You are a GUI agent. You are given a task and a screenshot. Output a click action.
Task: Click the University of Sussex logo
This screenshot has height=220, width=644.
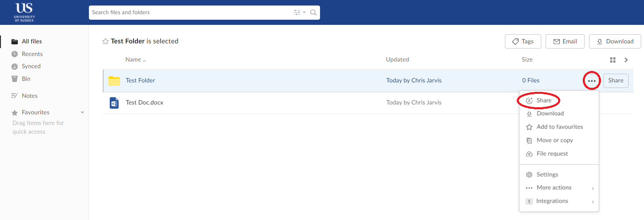(24, 12)
